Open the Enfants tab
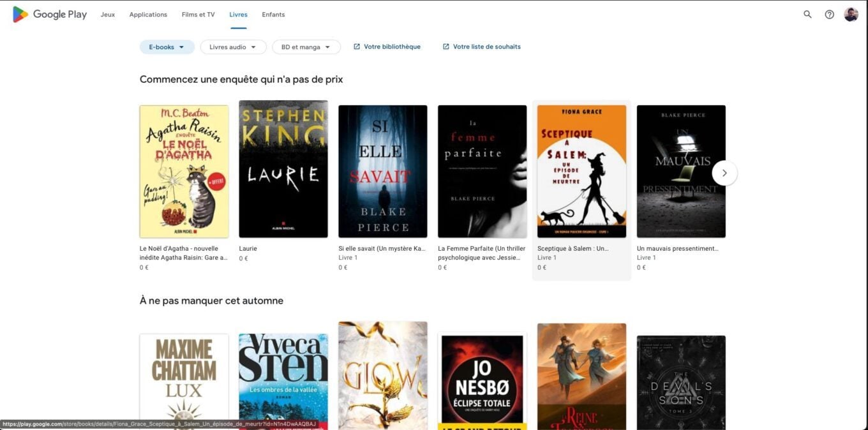Screen dimensions: 868x430 coord(273,14)
